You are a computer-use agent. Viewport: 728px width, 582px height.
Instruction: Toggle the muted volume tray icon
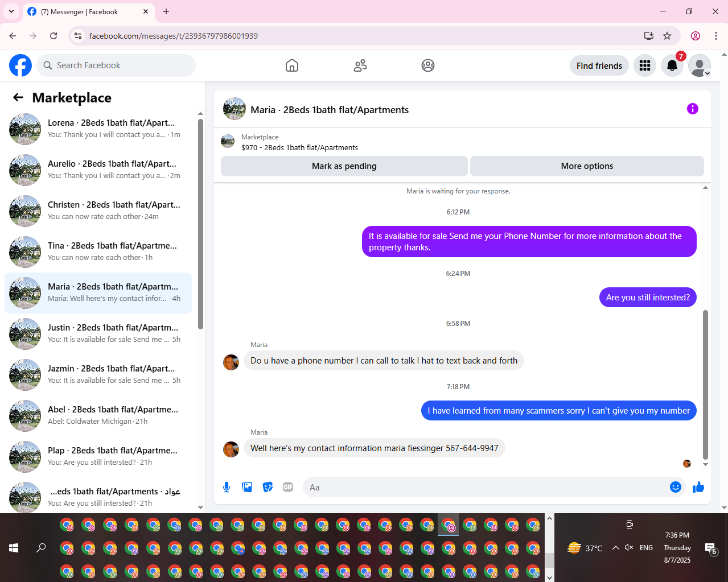pos(629,548)
